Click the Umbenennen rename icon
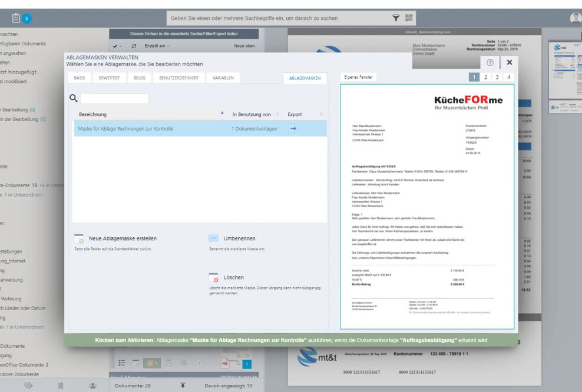 click(x=214, y=238)
